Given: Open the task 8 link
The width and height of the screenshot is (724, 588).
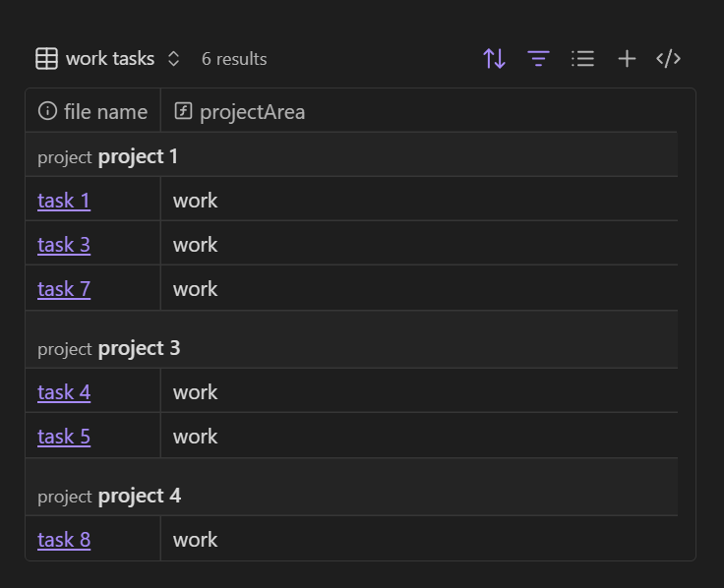Looking at the screenshot, I should 64,540.
